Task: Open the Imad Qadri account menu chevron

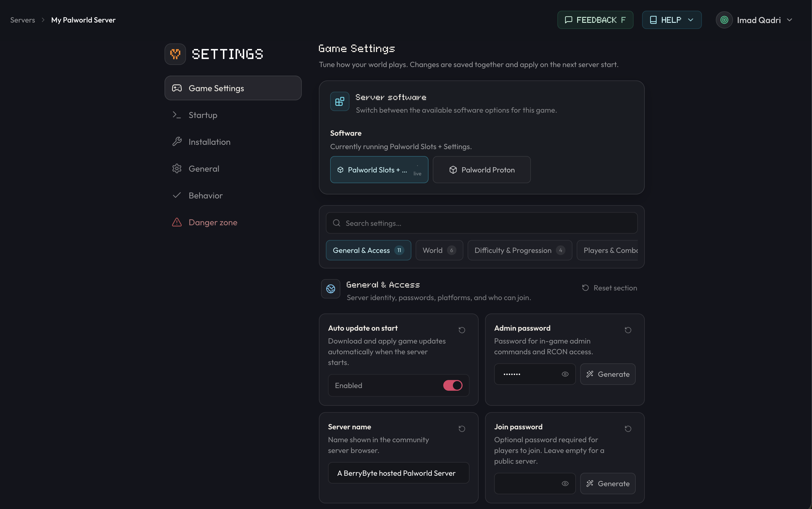Action: pyautogui.click(x=789, y=20)
